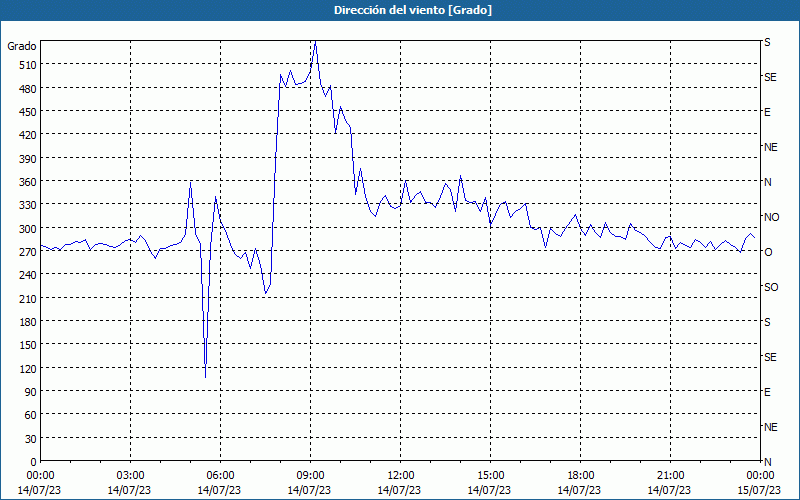Click the 360 y-axis value
Viewport: 800px width, 500px height.
point(28,182)
